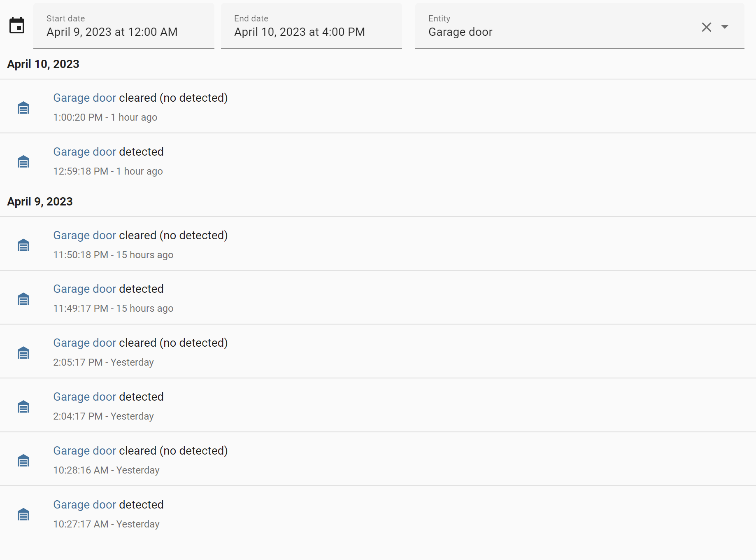Open Garage door link in 1:00:20 PM event
Image resolution: width=756 pixels, height=560 pixels.
pos(84,98)
